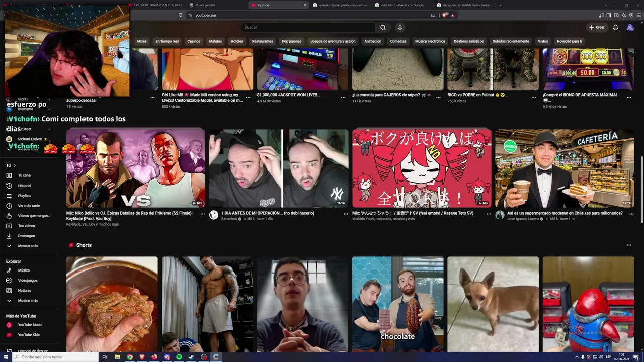This screenshot has width=644, height=362.
Task: Click the Crear button
Action: [x=597, y=27]
